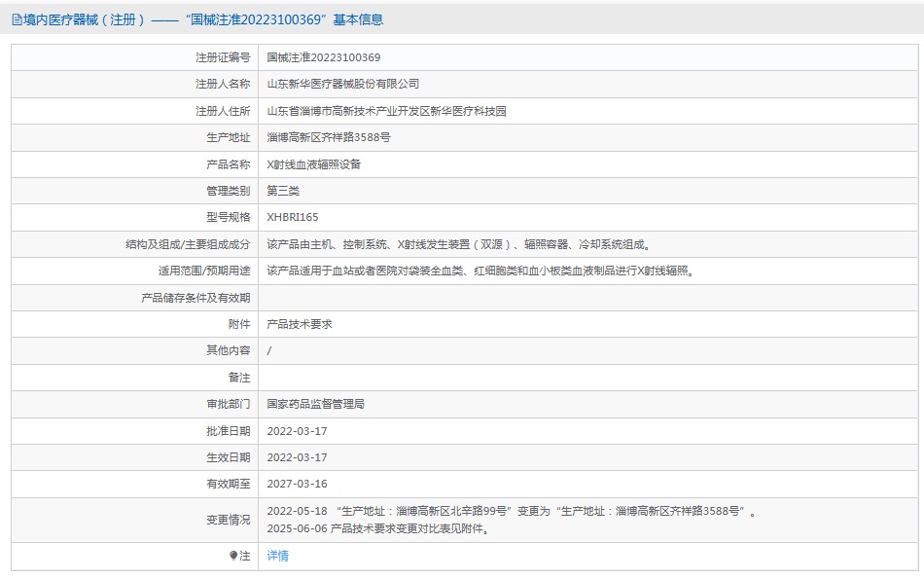924x579 pixels.
Task: Click management class value 第三类
Action: tap(283, 191)
